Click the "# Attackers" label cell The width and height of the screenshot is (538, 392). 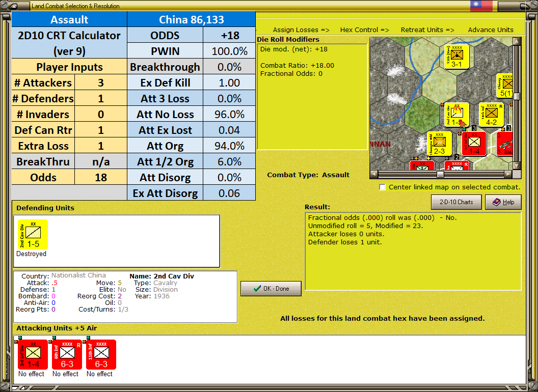coord(43,82)
